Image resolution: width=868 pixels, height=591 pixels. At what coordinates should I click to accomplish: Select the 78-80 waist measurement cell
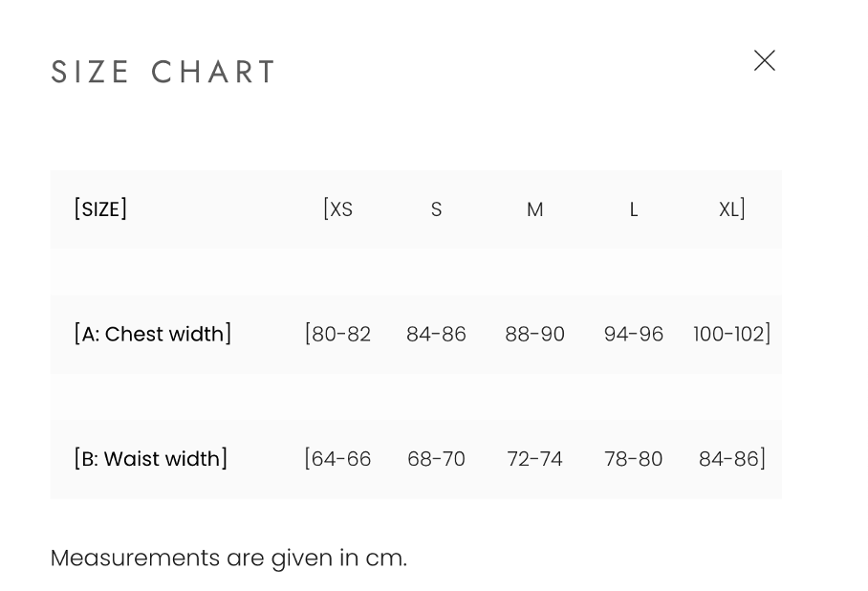[633, 459]
